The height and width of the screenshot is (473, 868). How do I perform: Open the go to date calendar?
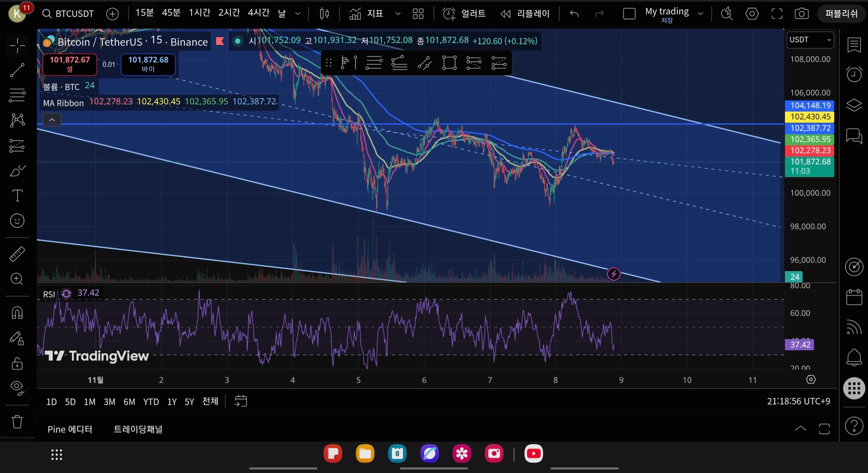(x=241, y=401)
